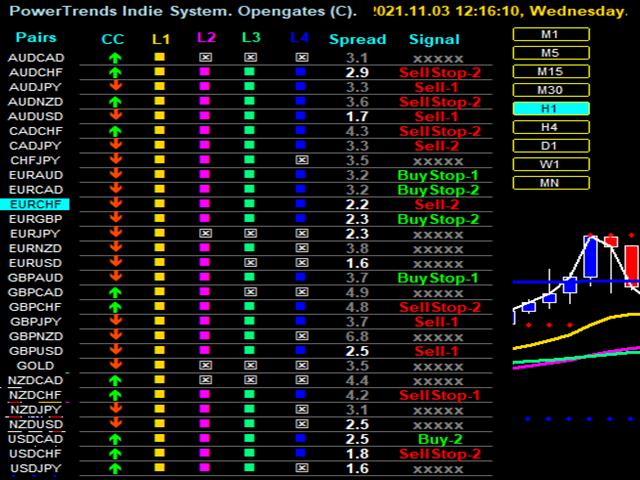Choose the D1 timeframe
The height and width of the screenshot is (480, 640).
point(551,146)
